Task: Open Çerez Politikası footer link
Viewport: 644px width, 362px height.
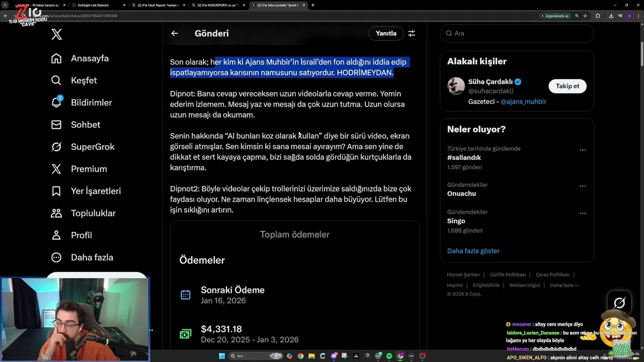Action: (x=552, y=275)
